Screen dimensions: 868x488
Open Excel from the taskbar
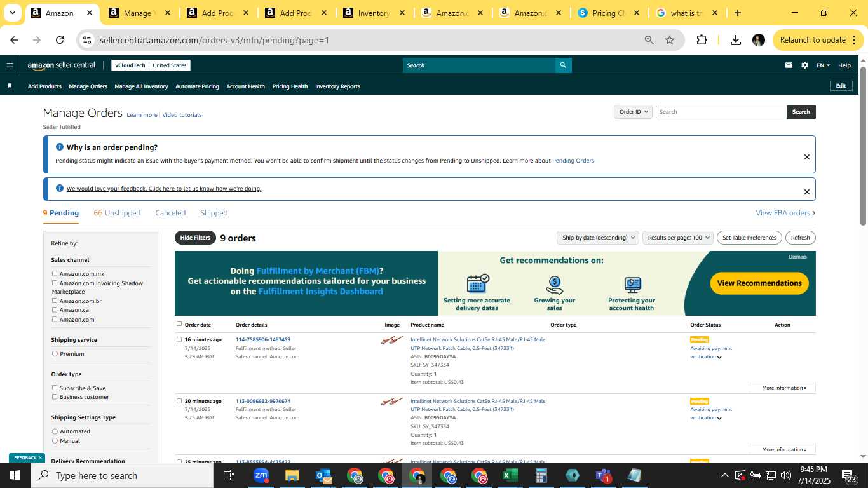(x=510, y=475)
